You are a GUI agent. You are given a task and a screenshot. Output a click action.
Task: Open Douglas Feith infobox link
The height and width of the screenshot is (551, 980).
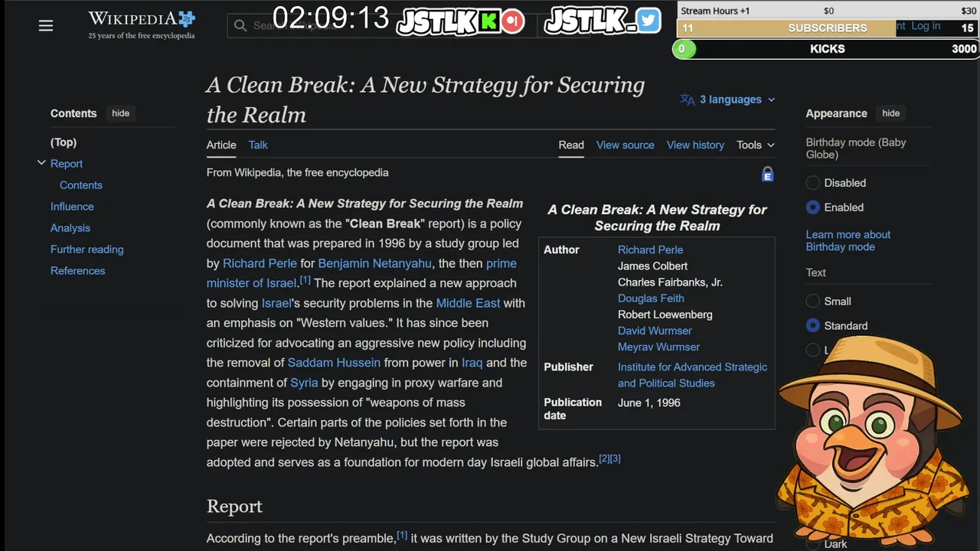(x=651, y=298)
